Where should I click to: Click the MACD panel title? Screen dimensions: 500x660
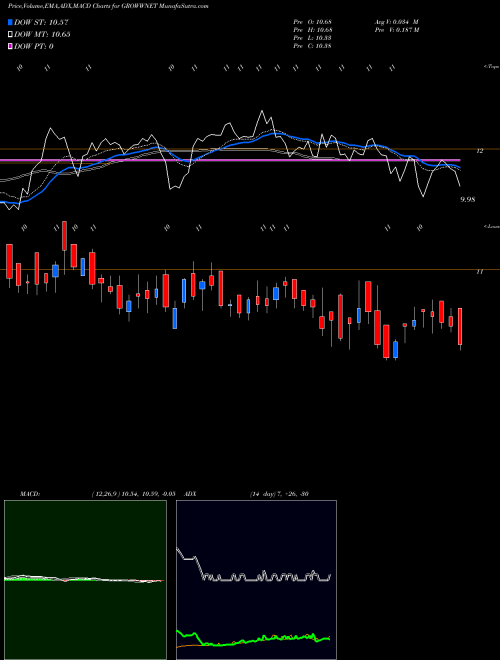30,494
